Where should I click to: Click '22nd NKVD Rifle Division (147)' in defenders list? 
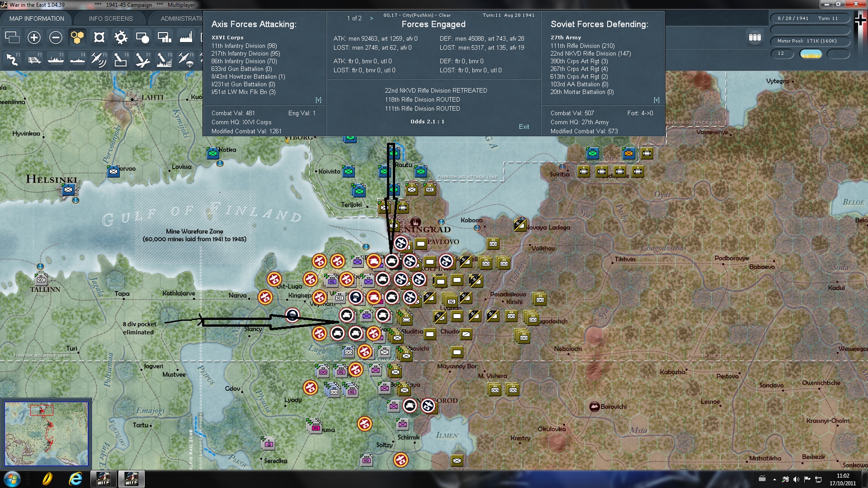tap(591, 54)
